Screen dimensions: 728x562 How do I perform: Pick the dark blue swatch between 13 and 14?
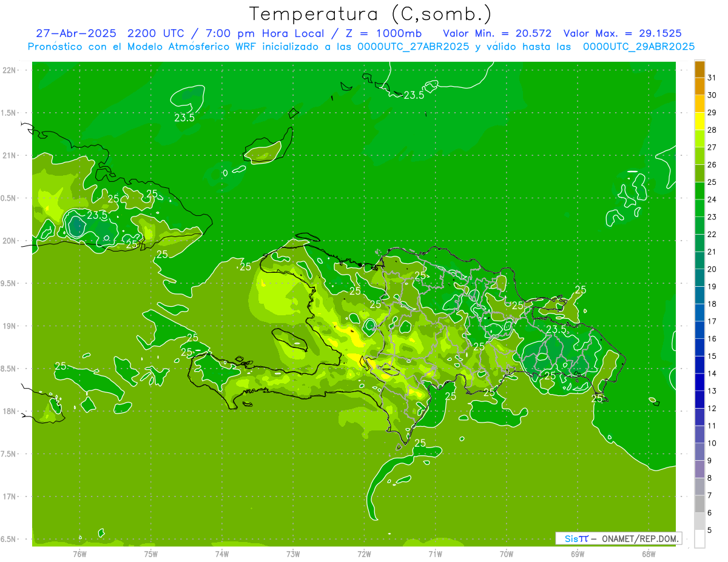[699, 382]
